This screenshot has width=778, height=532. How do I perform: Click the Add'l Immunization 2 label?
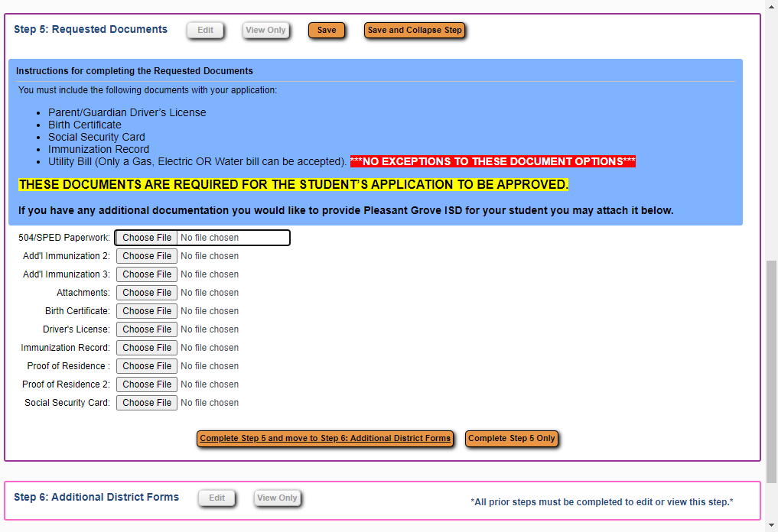[x=67, y=256]
